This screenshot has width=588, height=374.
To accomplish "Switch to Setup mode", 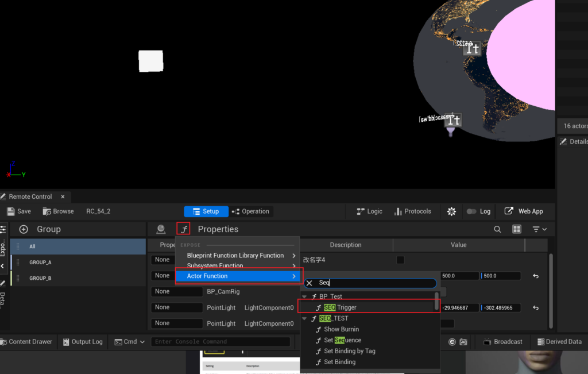I will [206, 211].
